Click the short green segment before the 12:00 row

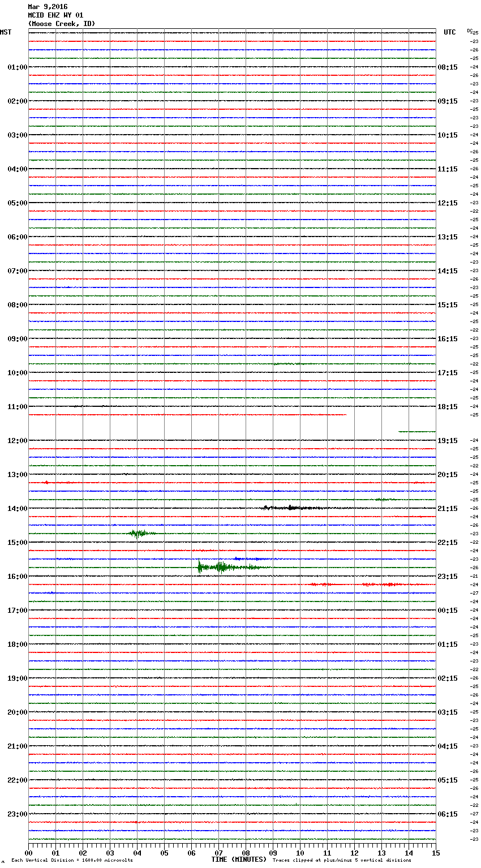coord(417,431)
